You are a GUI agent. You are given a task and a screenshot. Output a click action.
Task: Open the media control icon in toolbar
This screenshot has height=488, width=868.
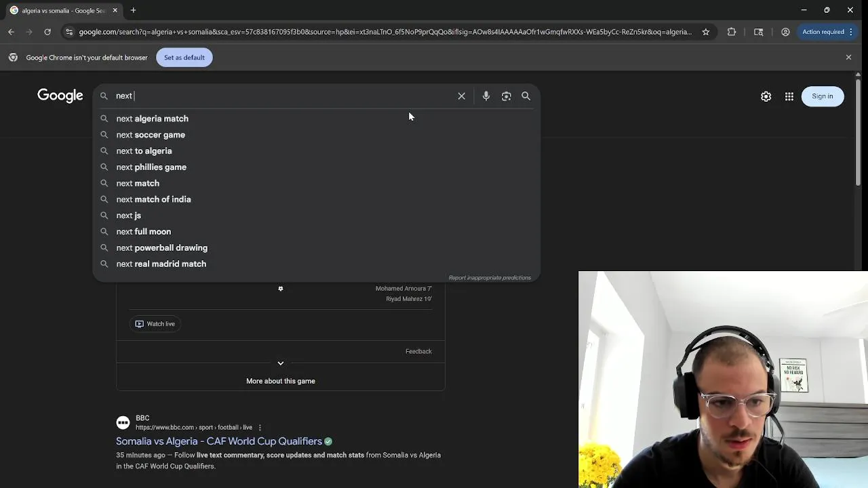coord(759,32)
